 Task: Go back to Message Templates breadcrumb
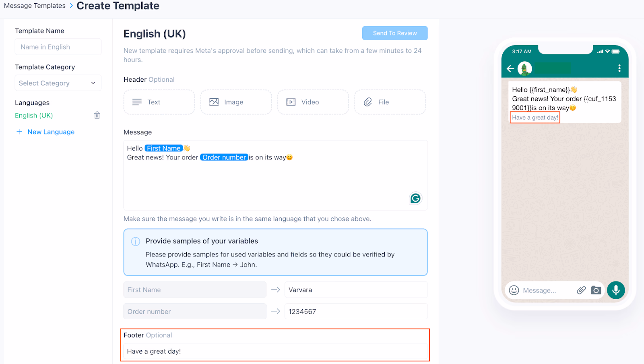pos(35,6)
